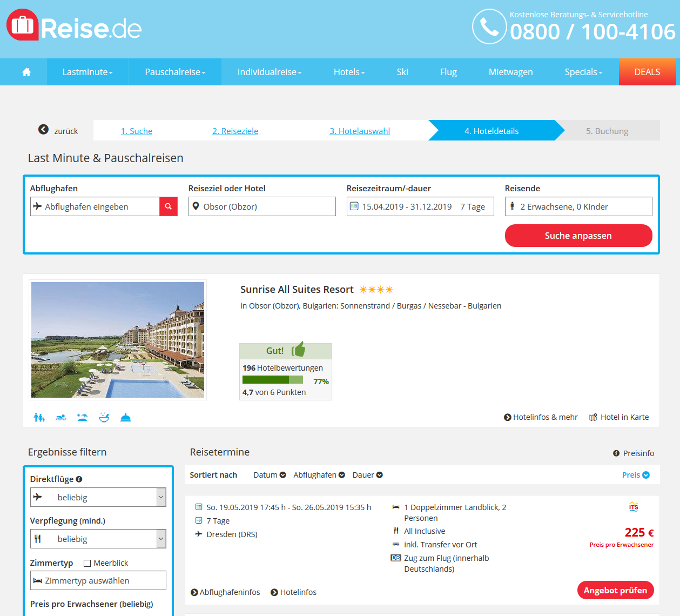680x616 pixels.
Task: Click the info icon next to Direktflüge
Action: [79, 479]
